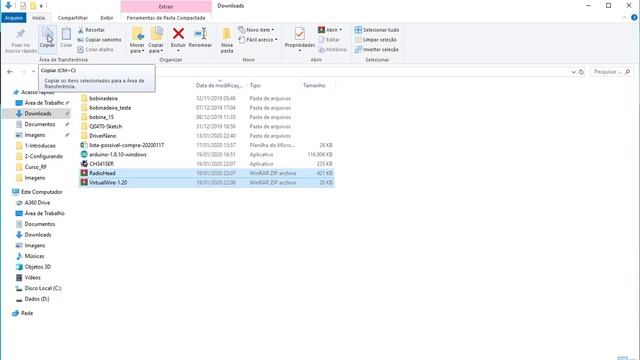Expand the address bar history dropdown

click(x=573, y=72)
